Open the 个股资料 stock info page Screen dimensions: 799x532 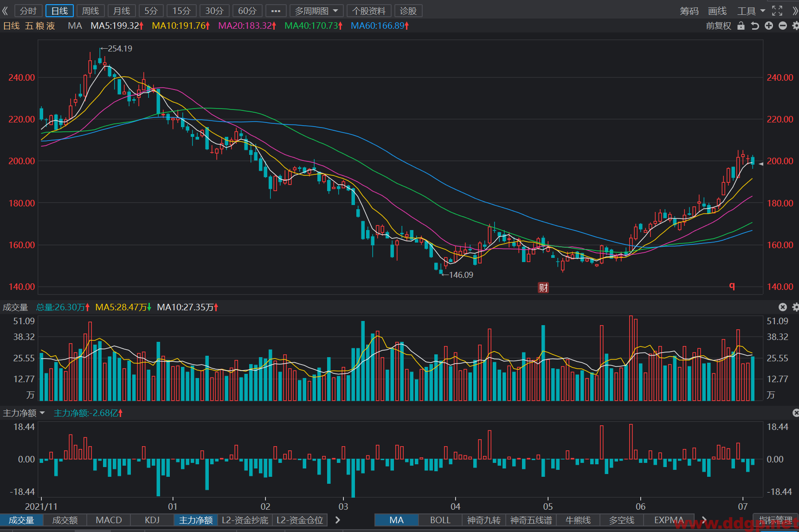pos(369,11)
